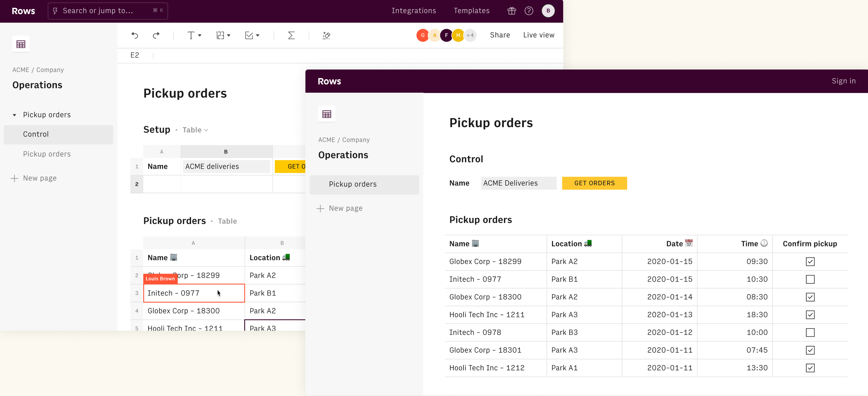
Task: Open the help question mark icon
Action: [x=529, y=11]
